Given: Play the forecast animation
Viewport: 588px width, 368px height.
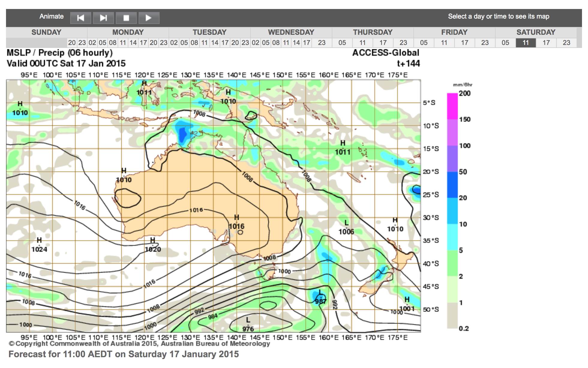Looking at the screenshot, I should (148, 18).
